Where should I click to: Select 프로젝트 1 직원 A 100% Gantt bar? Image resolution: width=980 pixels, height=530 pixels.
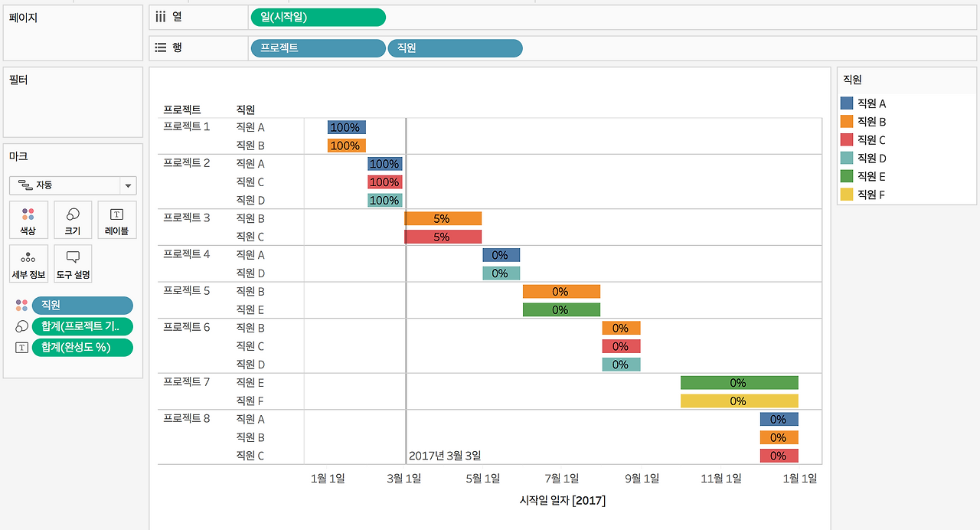pyautogui.click(x=347, y=127)
